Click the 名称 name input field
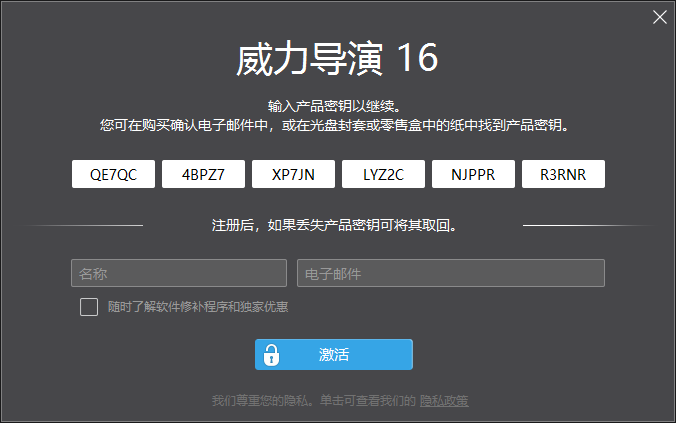 [x=179, y=273]
